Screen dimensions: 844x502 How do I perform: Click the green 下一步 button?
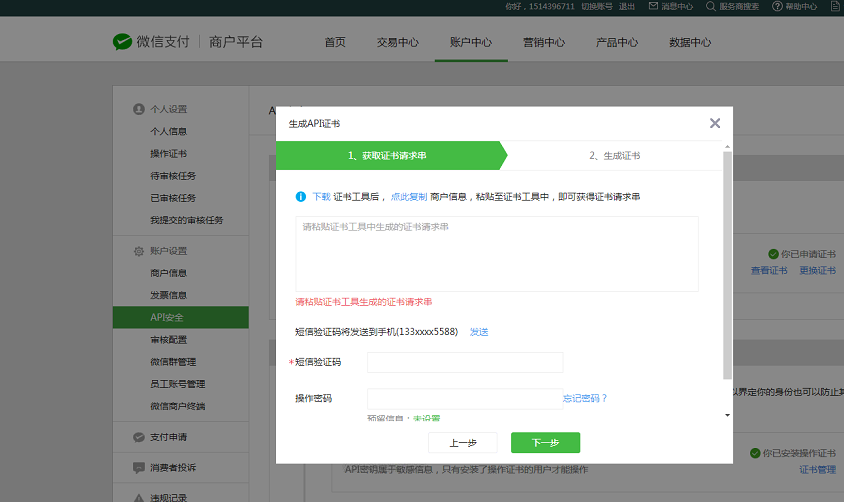pos(545,443)
